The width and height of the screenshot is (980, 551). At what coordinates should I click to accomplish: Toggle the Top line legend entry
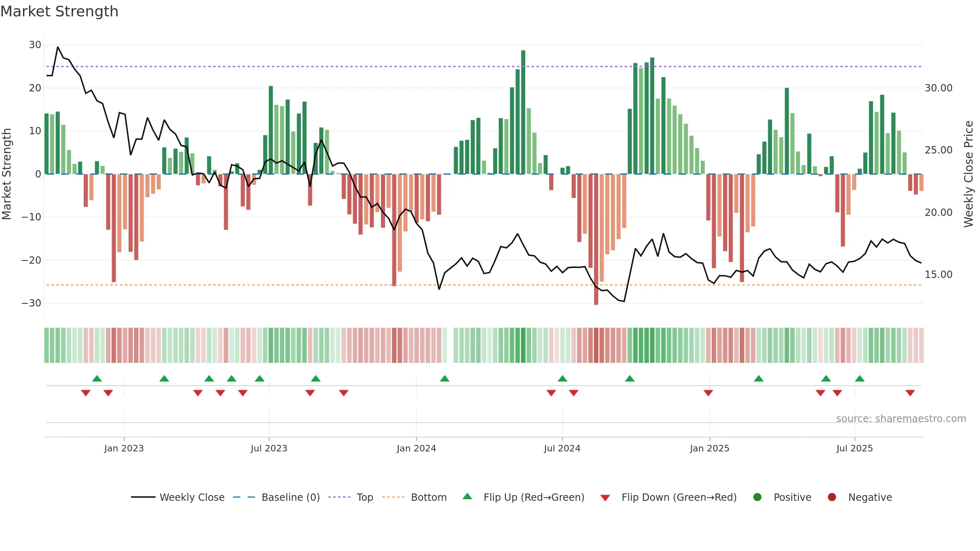pos(351,497)
